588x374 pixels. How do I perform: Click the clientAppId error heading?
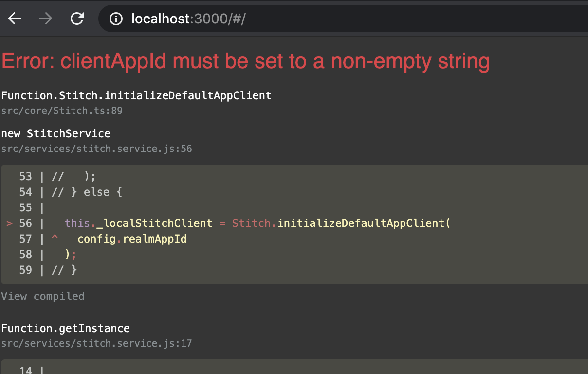click(x=245, y=62)
